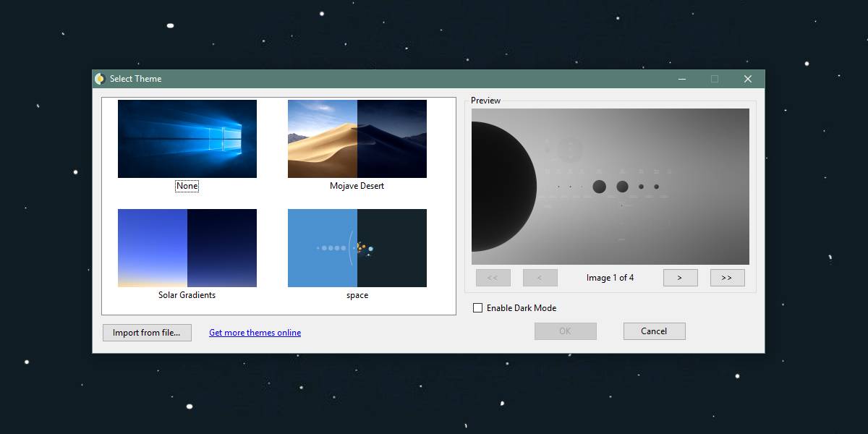Go to the previous preview image
Viewport: 868px width, 434px height.
(x=540, y=278)
